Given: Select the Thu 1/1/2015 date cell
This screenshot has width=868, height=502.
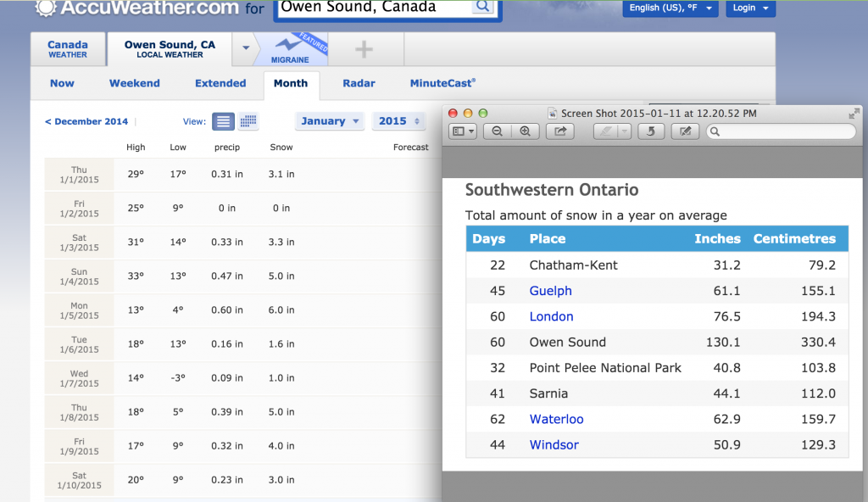Looking at the screenshot, I should point(79,175).
